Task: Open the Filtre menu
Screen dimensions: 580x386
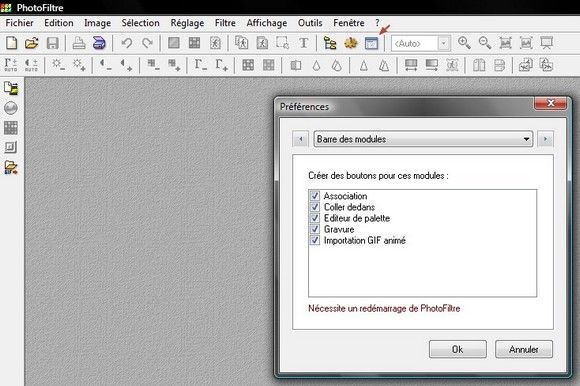Action: click(225, 23)
